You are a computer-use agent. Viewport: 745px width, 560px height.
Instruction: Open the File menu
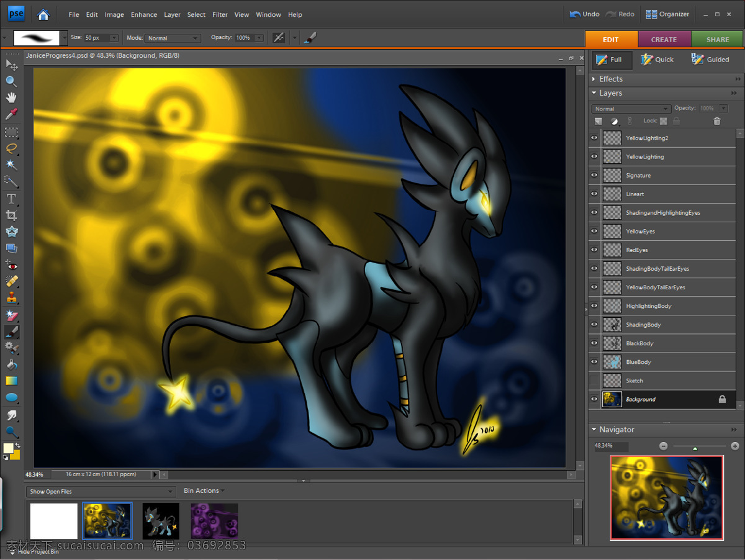click(74, 14)
